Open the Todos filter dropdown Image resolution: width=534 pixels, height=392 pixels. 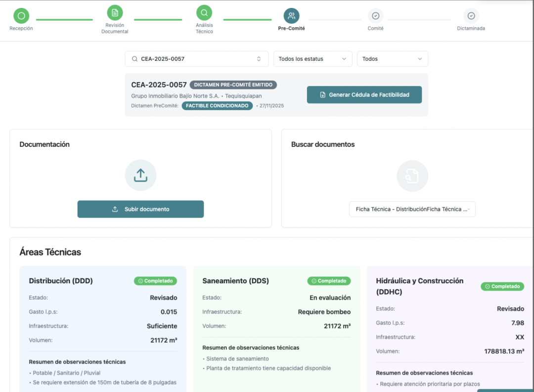[x=392, y=59]
